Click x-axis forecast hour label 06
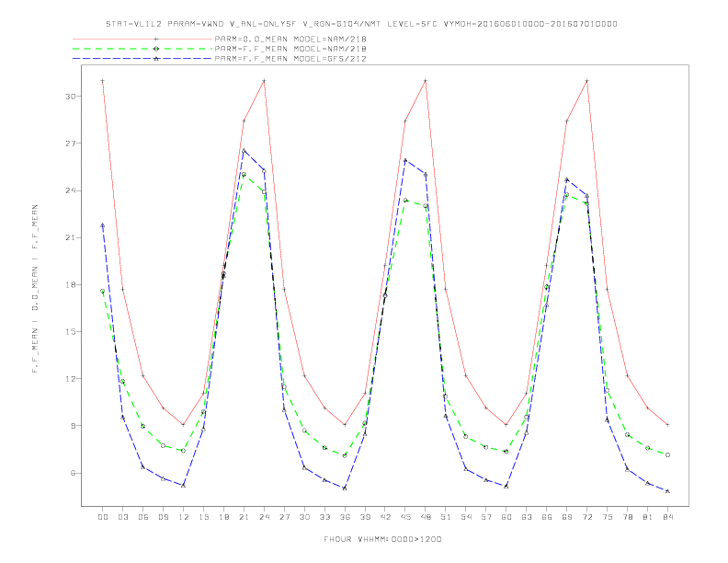The image size is (728, 563). [x=143, y=517]
